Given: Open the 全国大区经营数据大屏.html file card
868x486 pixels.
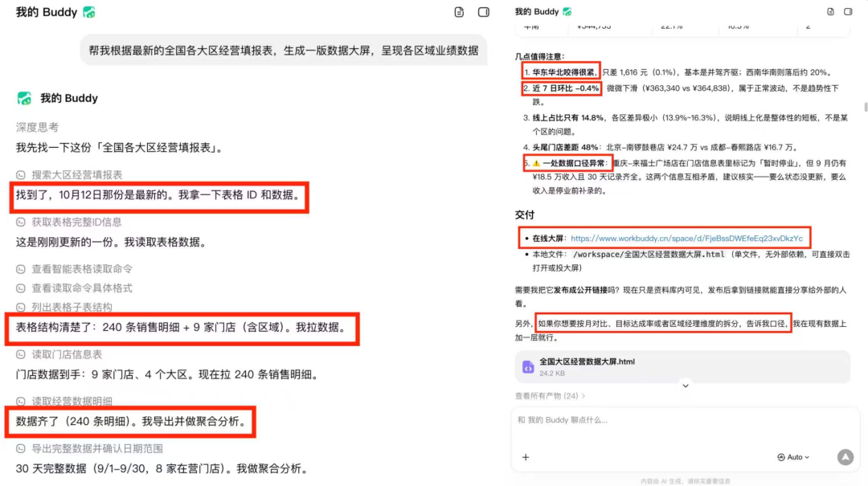Looking at the screenshot, I should [x=682, y=366].
